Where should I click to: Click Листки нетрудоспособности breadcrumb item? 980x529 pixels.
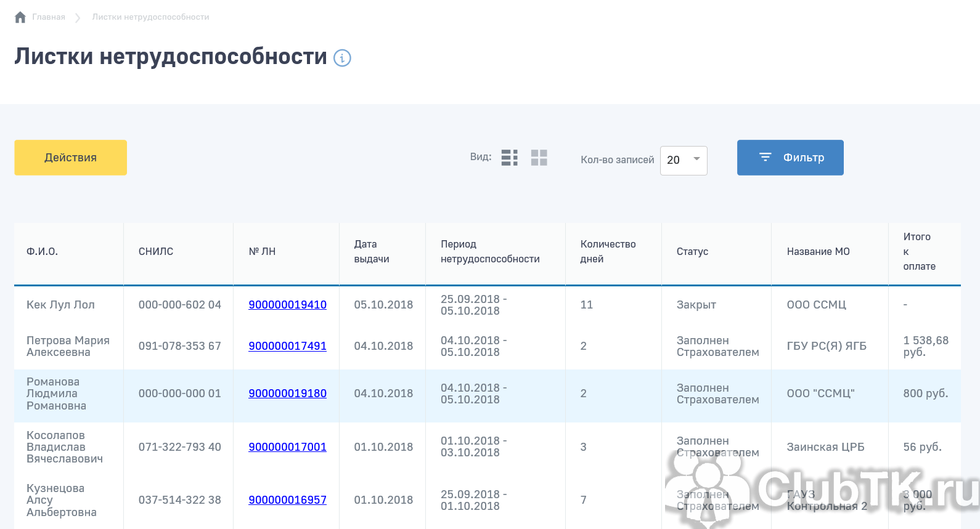pyautogui.click(x=151, y=17)
